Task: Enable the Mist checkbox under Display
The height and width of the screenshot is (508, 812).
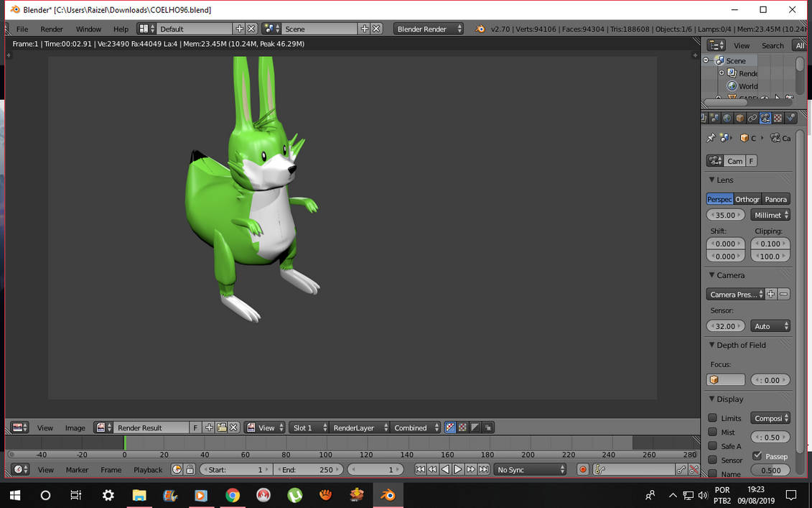Action: pos(712,432)
